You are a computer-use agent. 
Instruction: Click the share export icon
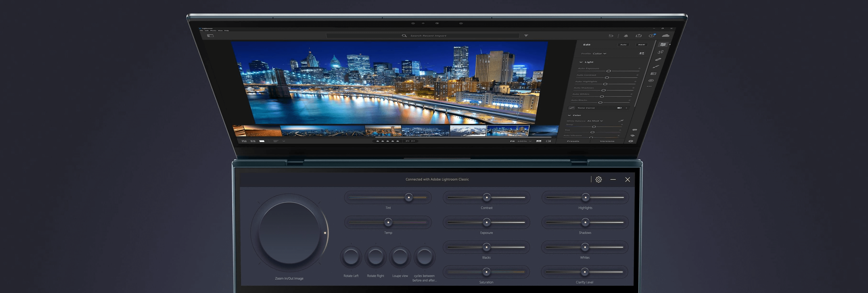pos(638,36)
